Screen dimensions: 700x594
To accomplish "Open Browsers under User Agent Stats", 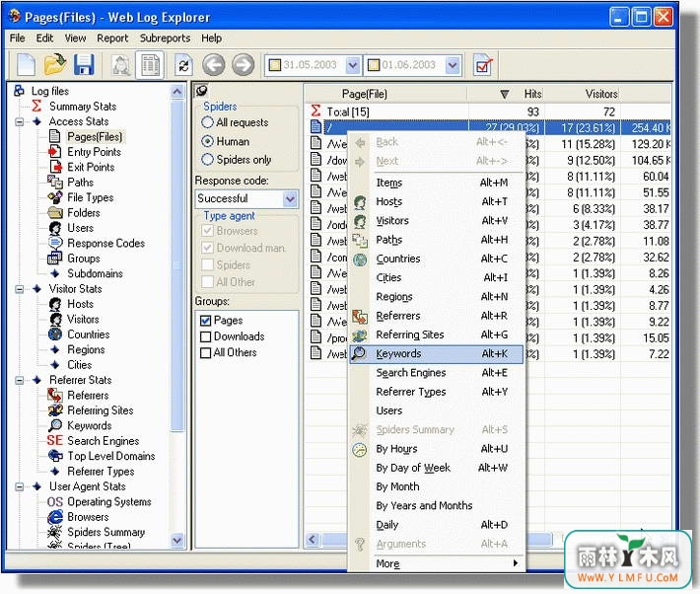I will click(x=88, y=517).
